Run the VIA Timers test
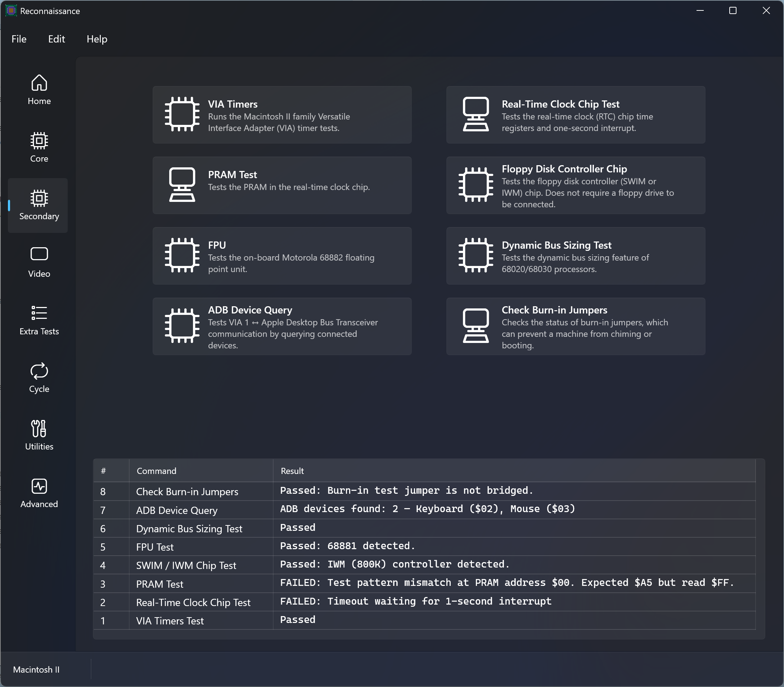Screen dimensions: 784x687 282,115
